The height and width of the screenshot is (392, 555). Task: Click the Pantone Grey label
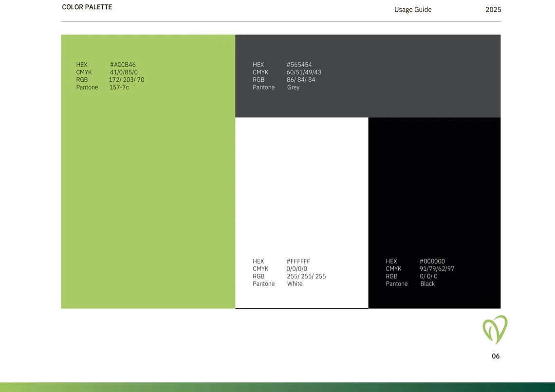[x=293, y=88]
